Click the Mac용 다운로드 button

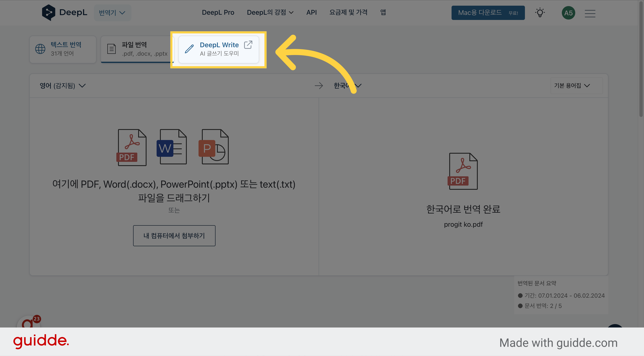point(488,13)
